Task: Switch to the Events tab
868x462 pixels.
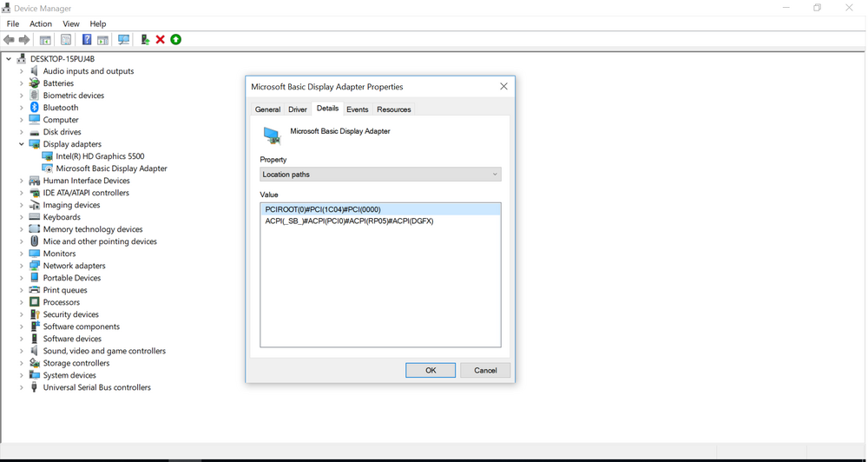Action: click(357, 109)
